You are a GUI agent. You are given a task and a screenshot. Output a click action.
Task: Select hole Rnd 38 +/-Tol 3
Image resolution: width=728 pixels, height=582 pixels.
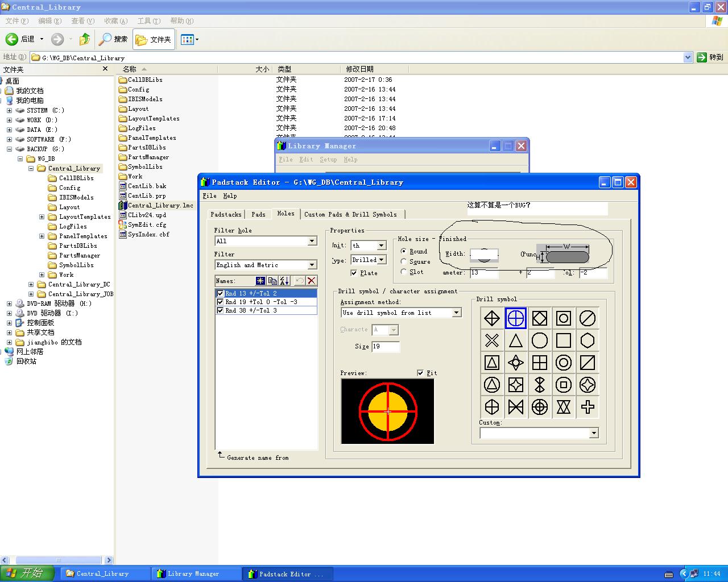(251, 311)
